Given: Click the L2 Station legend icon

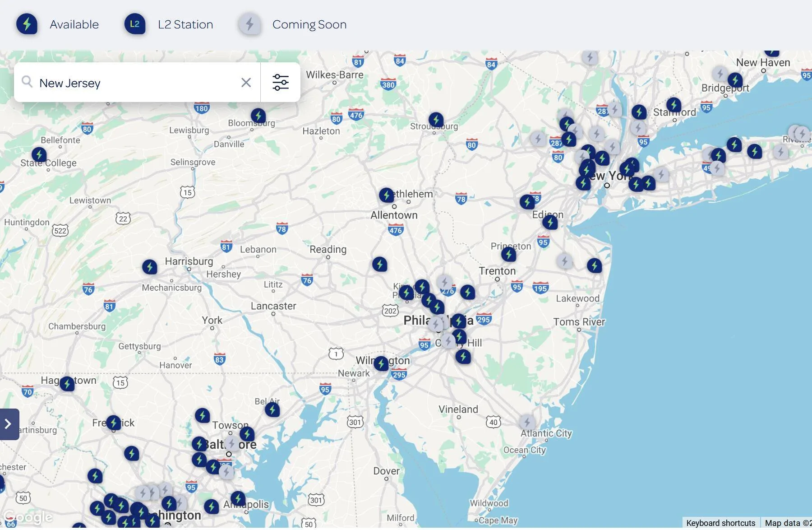Looking at the screenshot, I should 135,24.
